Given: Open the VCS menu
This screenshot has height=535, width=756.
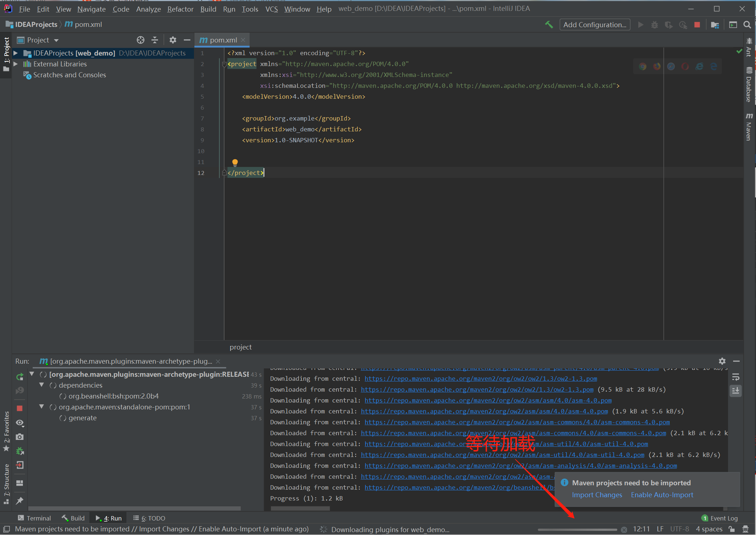Looking at the screenshot, I should click(271, 9).
